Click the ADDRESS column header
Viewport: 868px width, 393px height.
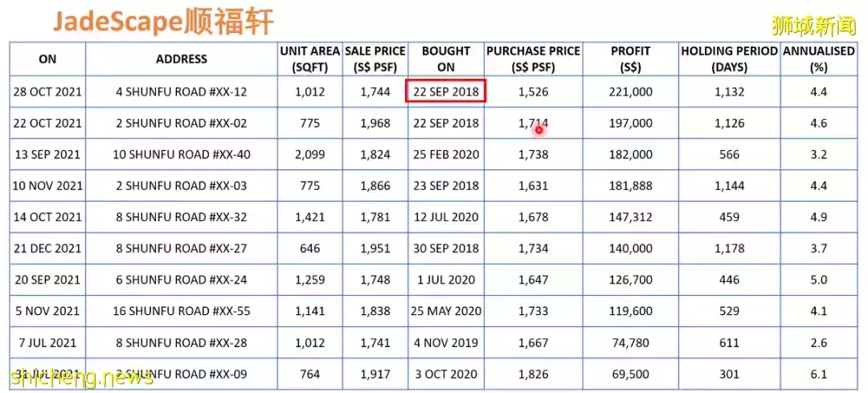tap(182, 59)
